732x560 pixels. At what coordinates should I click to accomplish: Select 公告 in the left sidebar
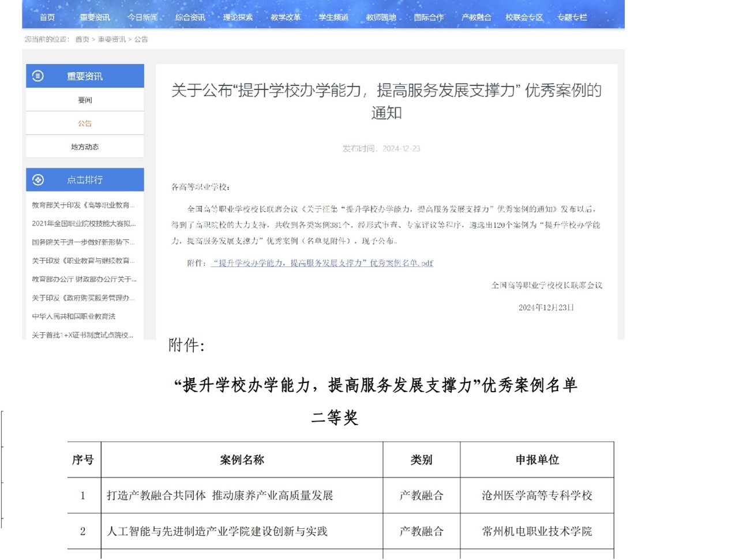[x=85, y=123]
